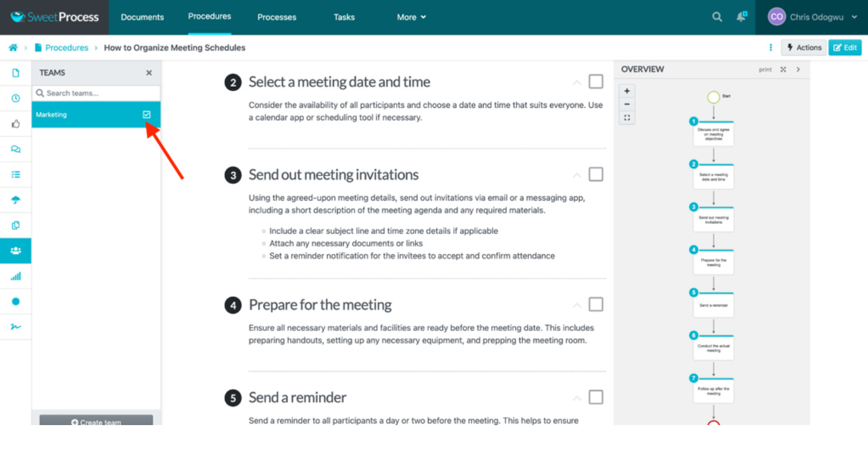Go to the Documents tab
Image resolution: width=868 pixels, height=464 pixels.
click(142, 17)
